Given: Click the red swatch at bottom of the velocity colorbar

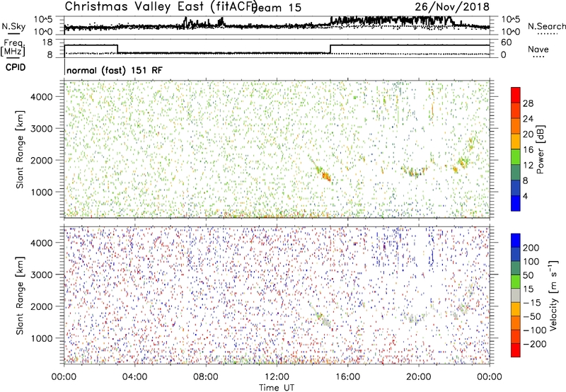Looking at the screenshot, I should click(x=516, y=350).
